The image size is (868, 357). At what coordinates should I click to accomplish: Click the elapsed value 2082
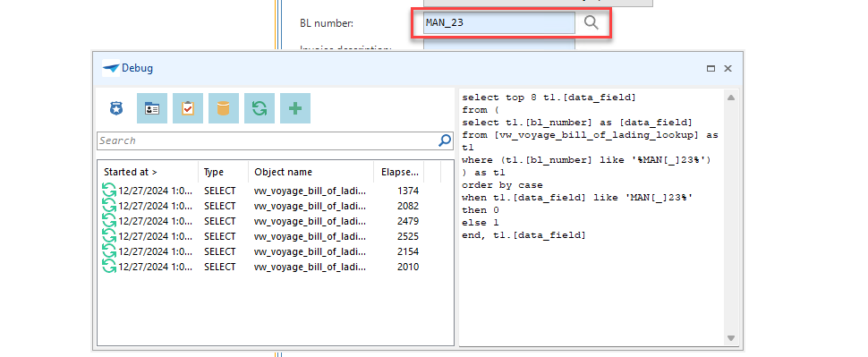(408, 206)
